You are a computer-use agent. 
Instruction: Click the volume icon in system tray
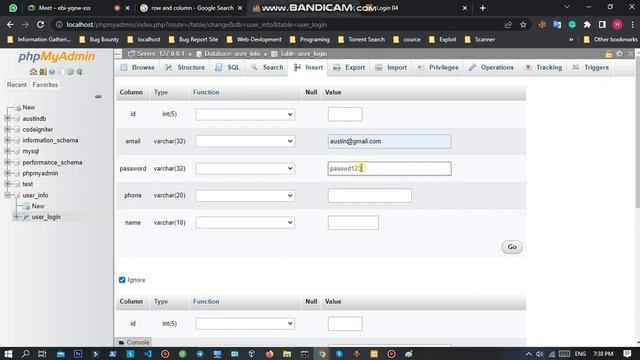(540, 354)
